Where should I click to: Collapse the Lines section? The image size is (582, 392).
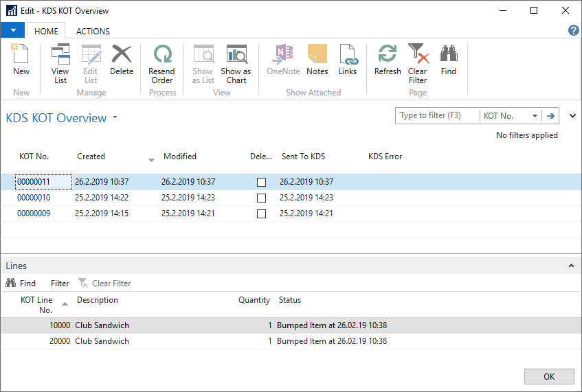click(570, 266)
